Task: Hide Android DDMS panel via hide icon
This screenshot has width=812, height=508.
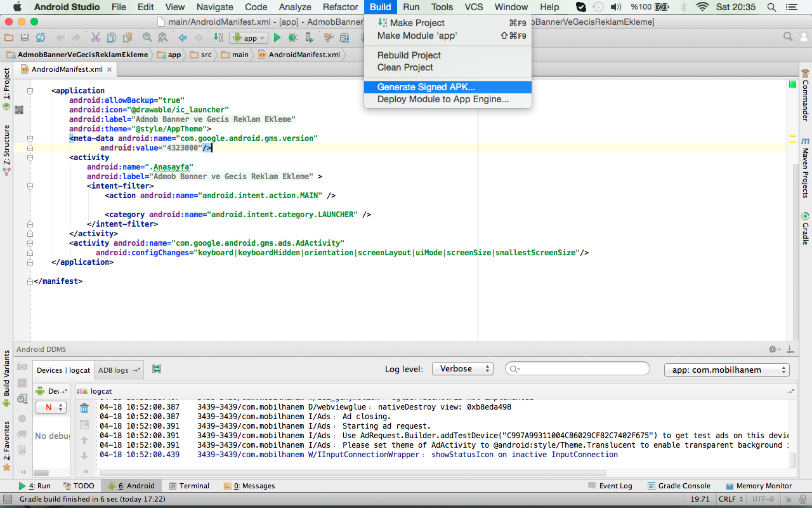Action: coord(790,349)
